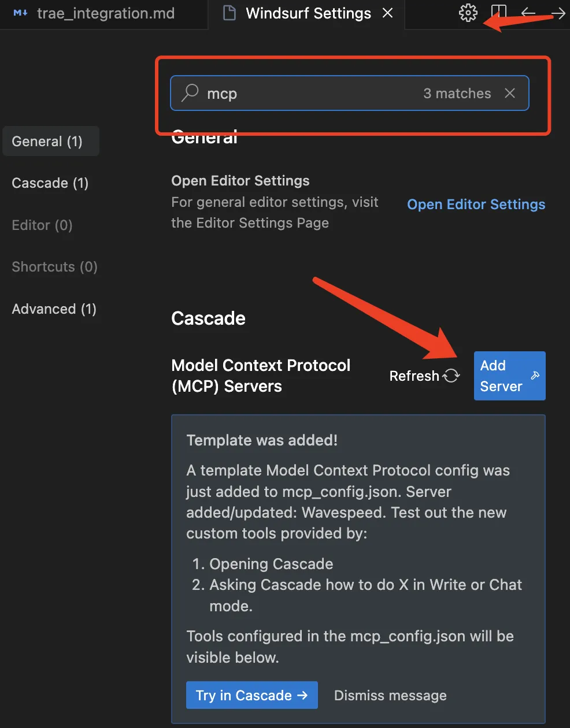This screenshot has height=728, width=570.
Task: Select Editor (0) category
Action: pyautogui.click(x=42, y=225)
